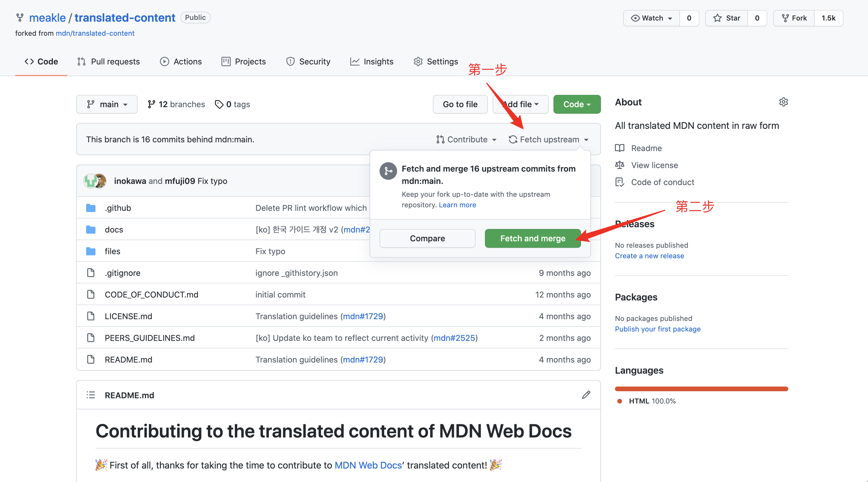Click the About section gear icon

tap(783, 102)
